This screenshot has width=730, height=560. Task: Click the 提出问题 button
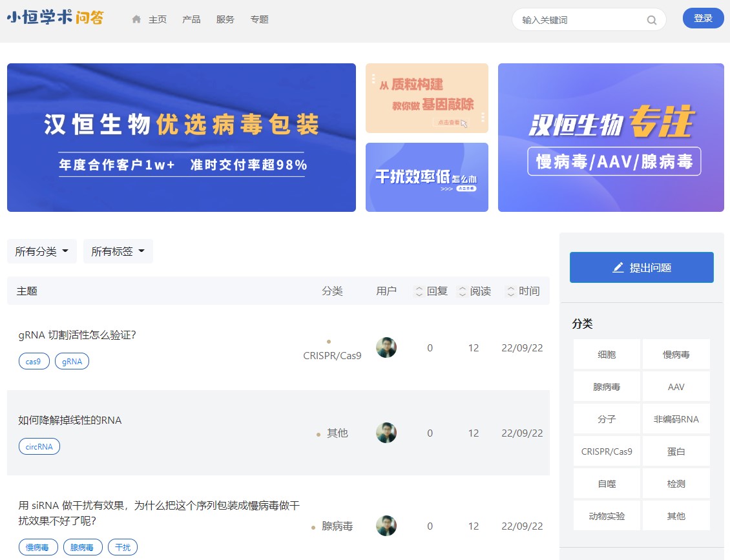point(641,267)
